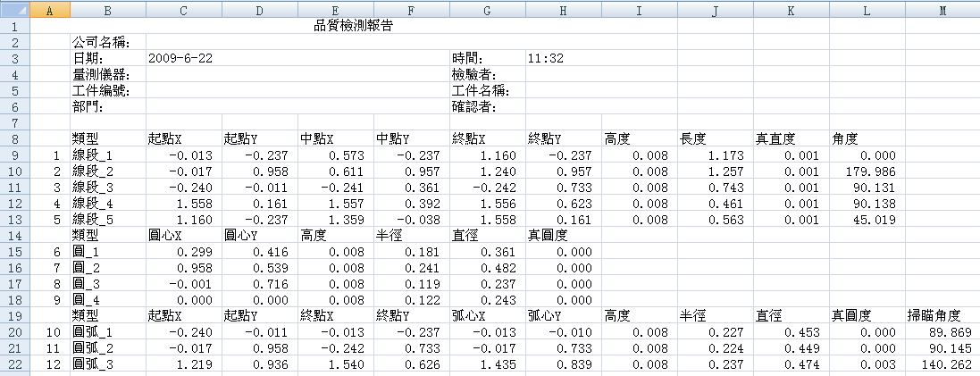This screenshot has width=980, height=376.
Task: Select row 14 header
Action: [x=15, y=235]
